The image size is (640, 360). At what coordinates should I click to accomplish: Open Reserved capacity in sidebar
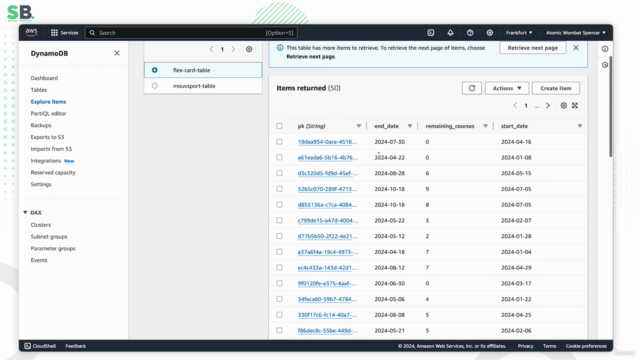click(53, 173)
